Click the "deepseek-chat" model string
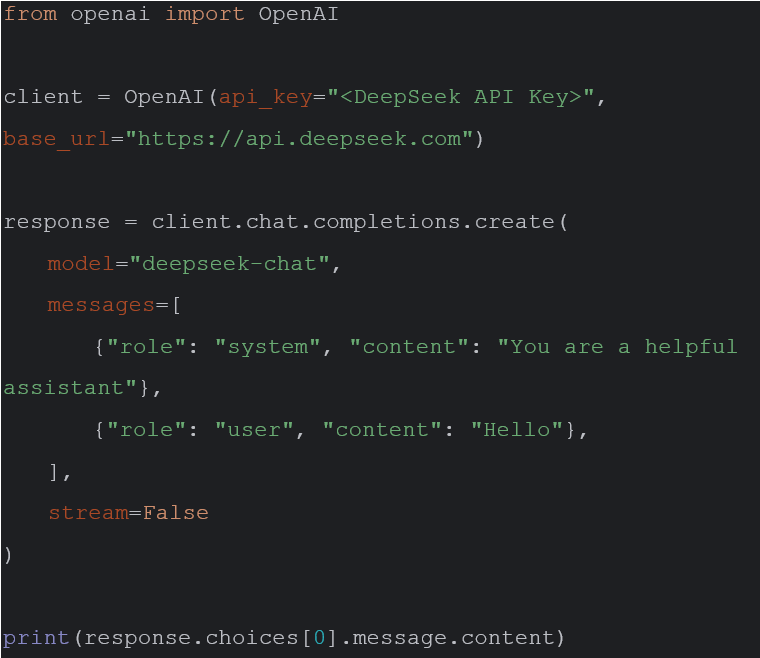 229,264
